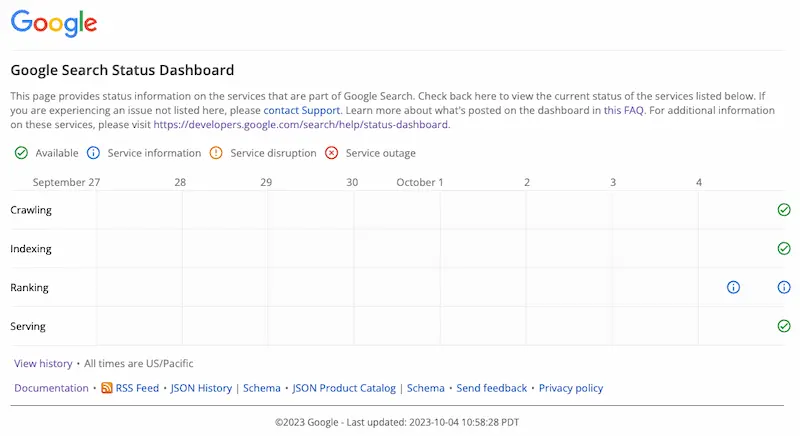Click the orange Service disruption legend icon
This screenshot has width=800, height=436.
(x=216, y=153)
